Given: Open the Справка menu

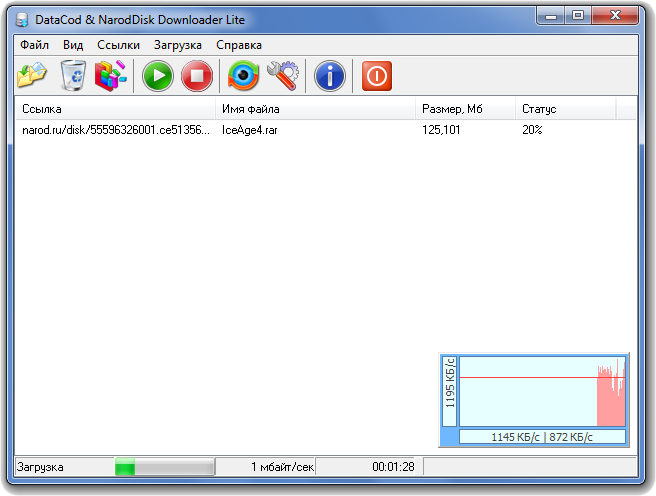Looking at the screenshot, I should coord(239,45).
